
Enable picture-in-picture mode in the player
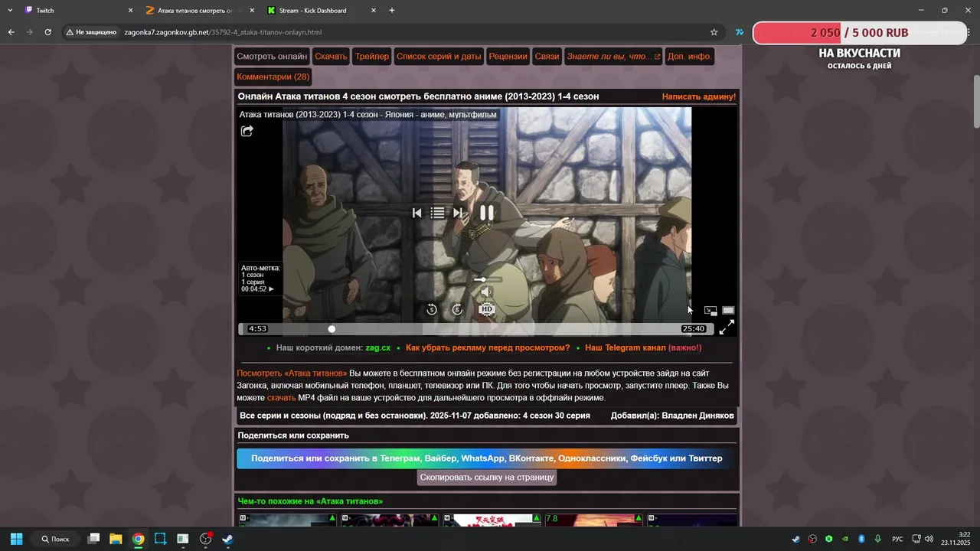coord(710,311)
